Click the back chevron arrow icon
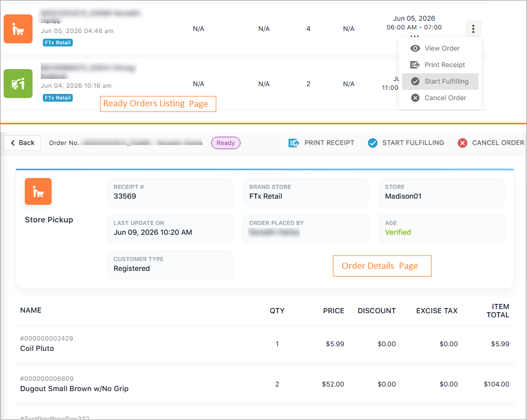 pyautogui.click(x=13, y=143)
